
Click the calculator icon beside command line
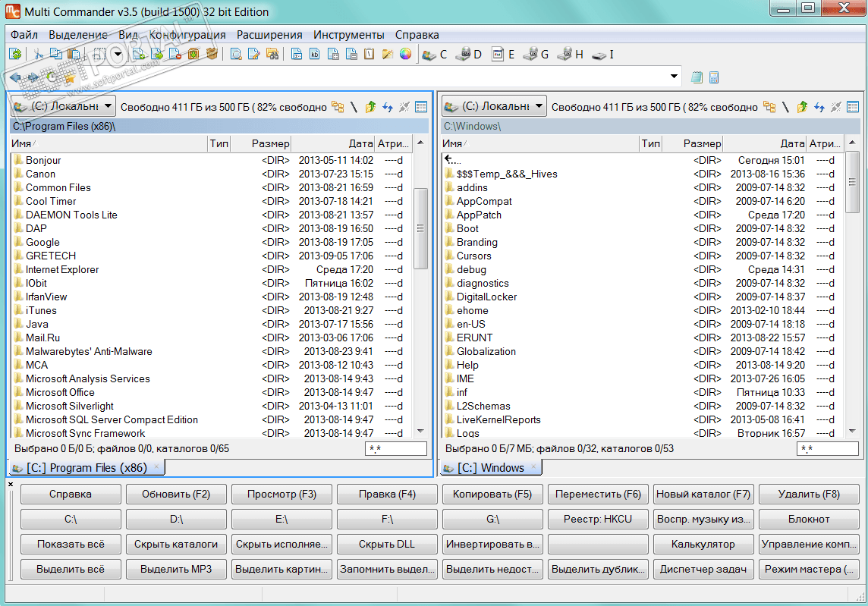[714, 77]
